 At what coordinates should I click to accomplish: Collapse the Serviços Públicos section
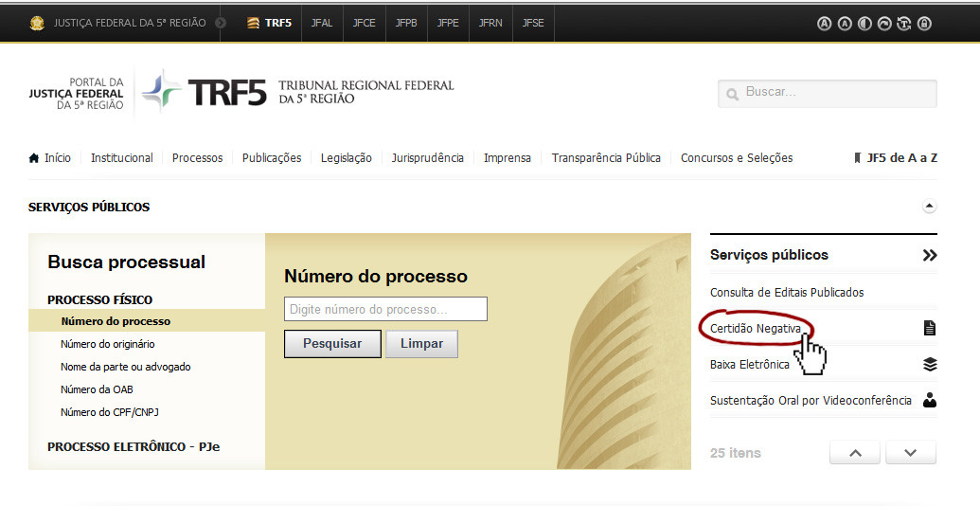click(930, 206)
